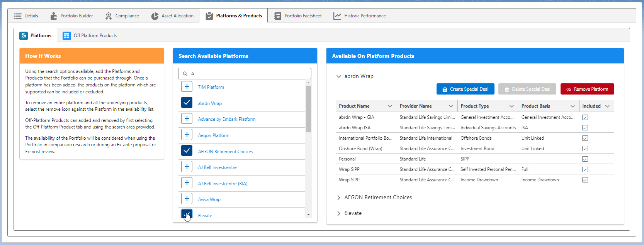Deselect AEGON Retirement Choices checkbox
The width and height of the screenshot is (644, 245).
click(x=187, y=151)
